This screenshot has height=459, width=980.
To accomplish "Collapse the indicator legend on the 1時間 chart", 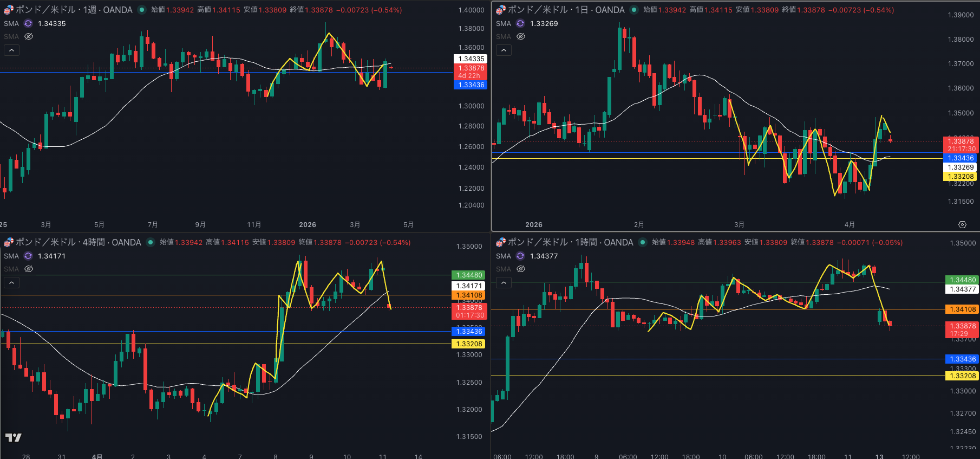I will (504, 282).
